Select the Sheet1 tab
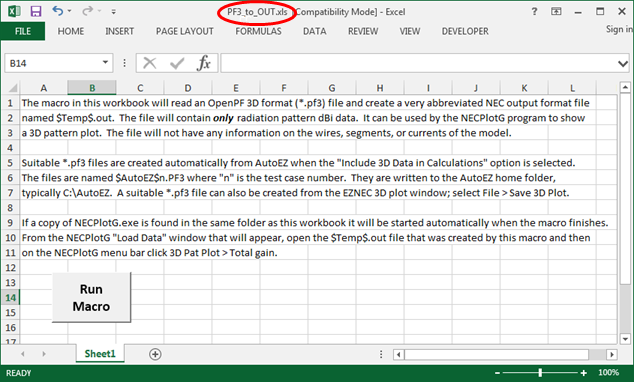Viewport: 634px width, 382px height. (100, 354)
